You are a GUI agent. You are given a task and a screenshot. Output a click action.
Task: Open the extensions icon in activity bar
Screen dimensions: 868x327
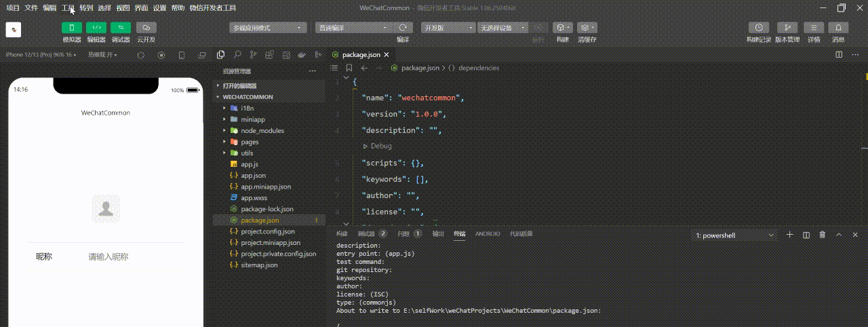click(270, 55)
